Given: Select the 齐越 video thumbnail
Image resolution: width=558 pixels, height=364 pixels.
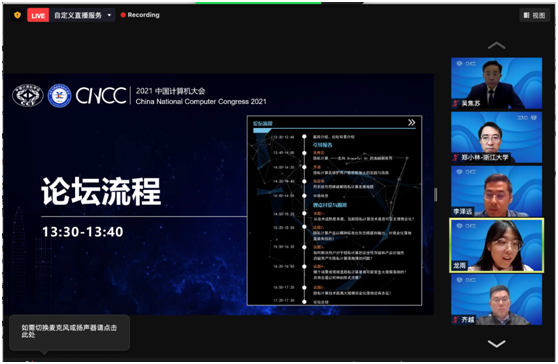Looking at the screenshot, I should pos(496,299).
